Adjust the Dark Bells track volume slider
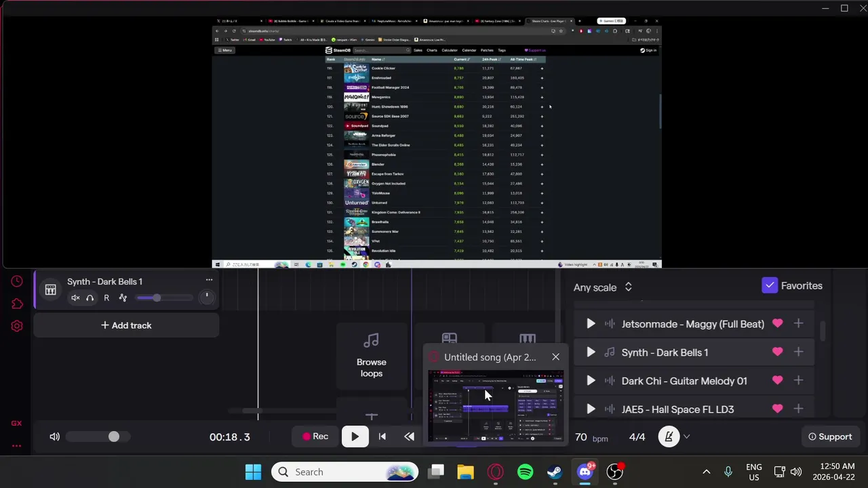The image size is (868, 488). point(164,298)
